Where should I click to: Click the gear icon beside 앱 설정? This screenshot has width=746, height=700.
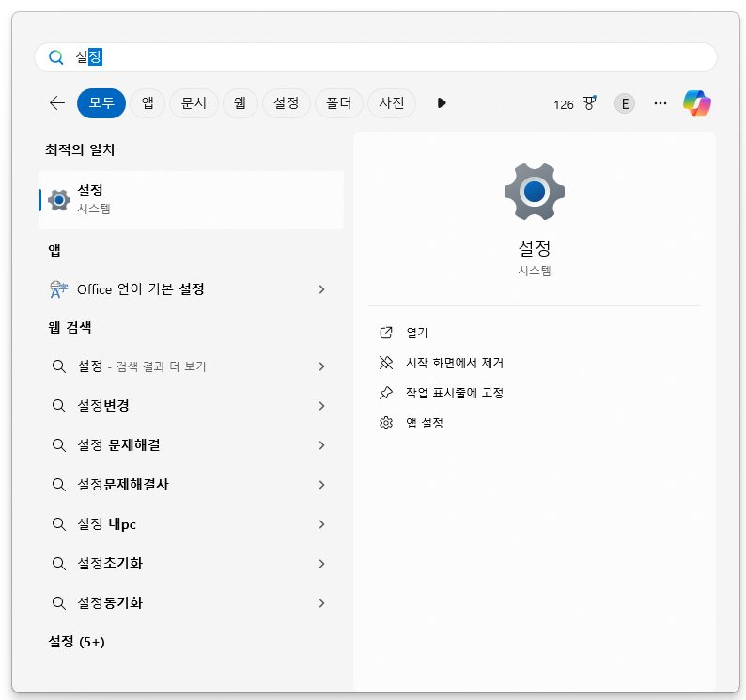click(386, 423)
